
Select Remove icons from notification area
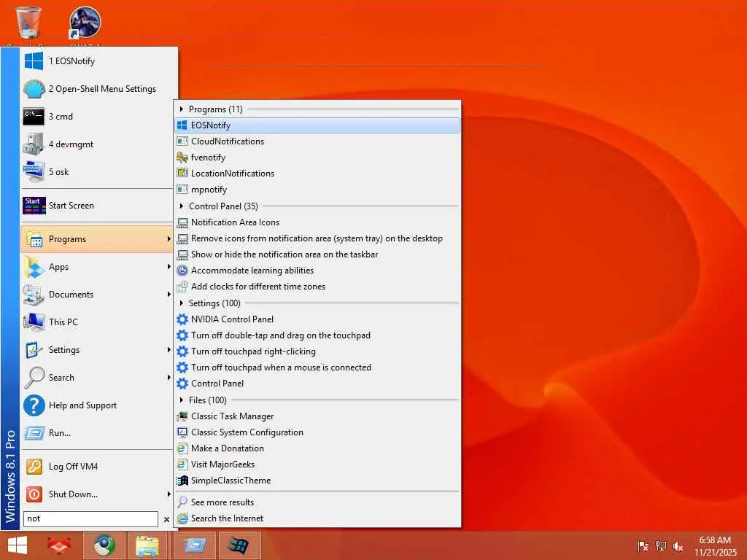(x=318, y=238)
